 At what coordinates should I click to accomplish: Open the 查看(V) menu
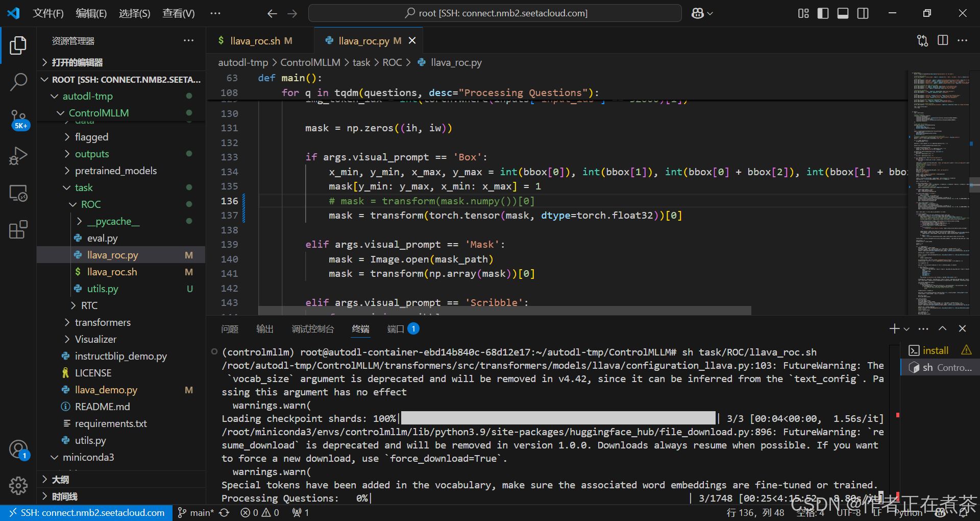point(179,13)
